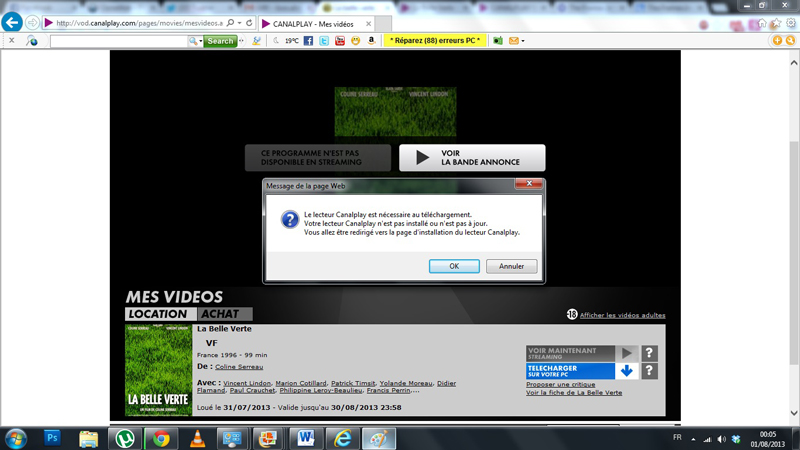Image resolution: width=800 pixels, height=450 pixels.
Task: Open the Twitter toolbar shortcut
Action: coord(324,41)
